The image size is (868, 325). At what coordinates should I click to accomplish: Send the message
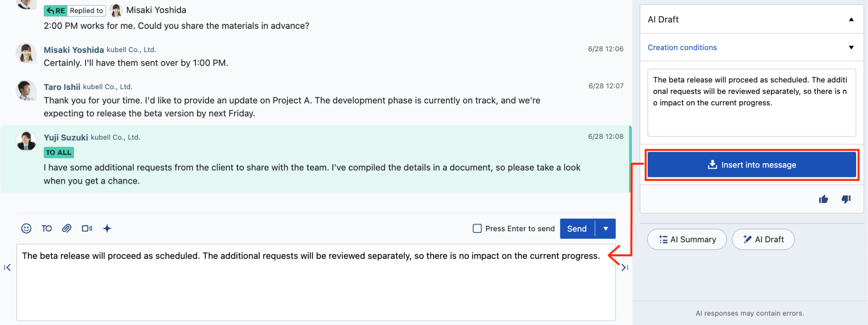[x=577, y=229]
